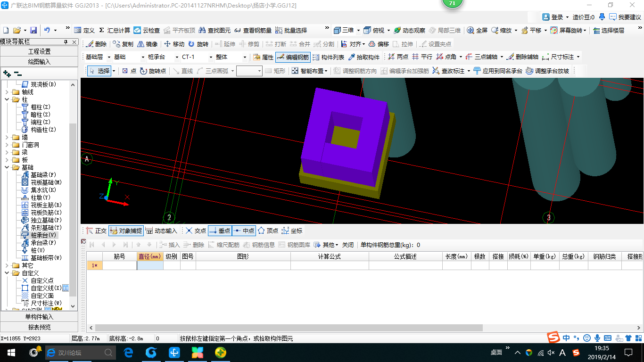Image resolution: width=644 pixels, height=362 pixels.
Task: Toggle 正交 orthogonal mode
Action: [x=96, y=230]
